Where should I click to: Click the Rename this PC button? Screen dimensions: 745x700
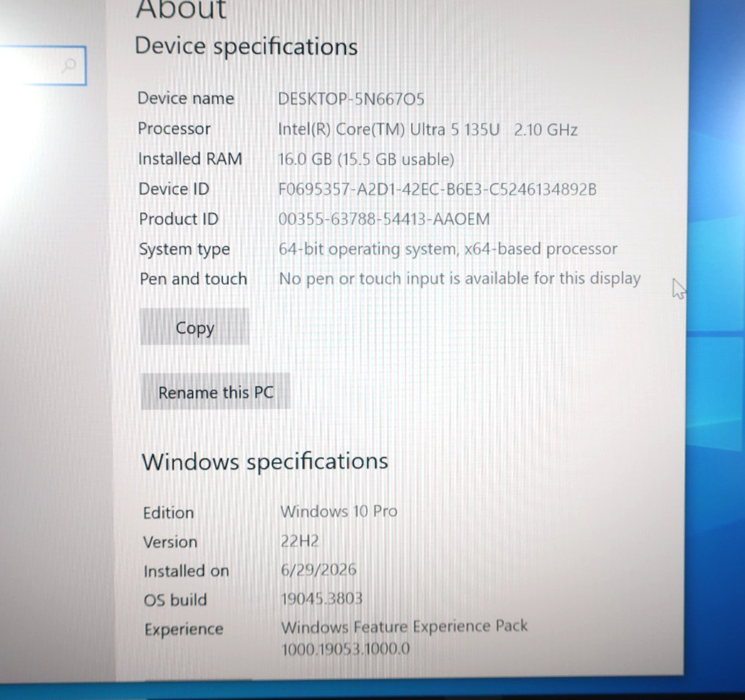(x=215, y=392)
